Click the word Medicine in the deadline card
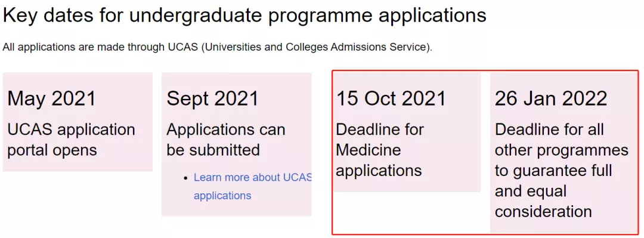 (x=369, y=150)
